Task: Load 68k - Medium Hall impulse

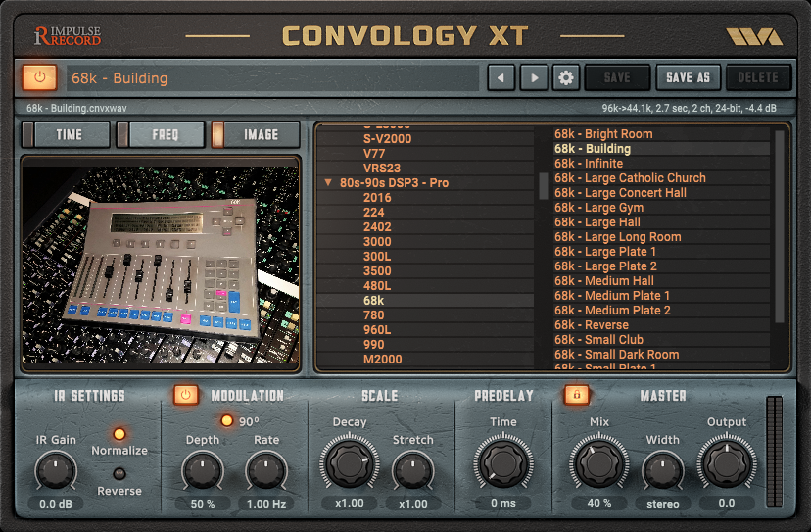Action: click(x=661, y=281)
